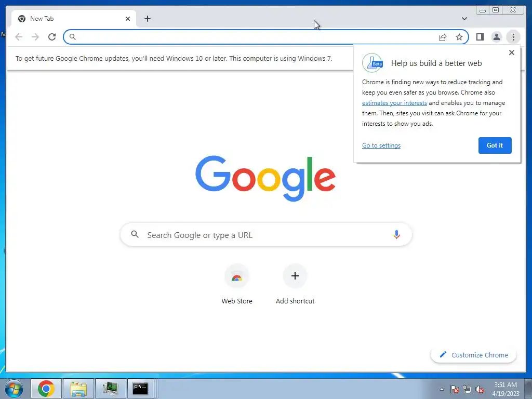Viewport: 532px width, 399px height.
Task: Open a new tab with plus button
Action: point(147,19)
